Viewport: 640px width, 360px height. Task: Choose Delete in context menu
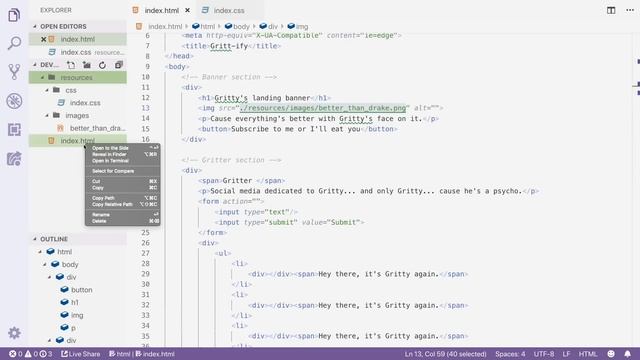pyautogui.click(x=122, y=221)
